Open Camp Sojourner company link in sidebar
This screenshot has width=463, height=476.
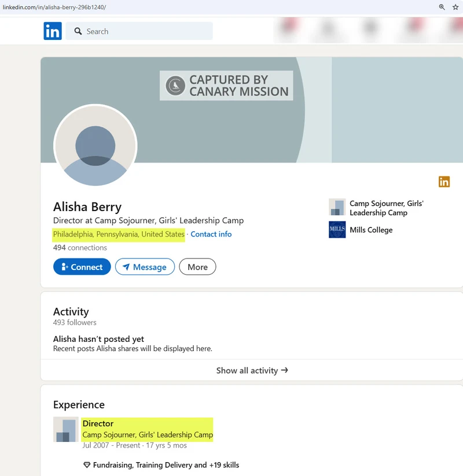387,208
